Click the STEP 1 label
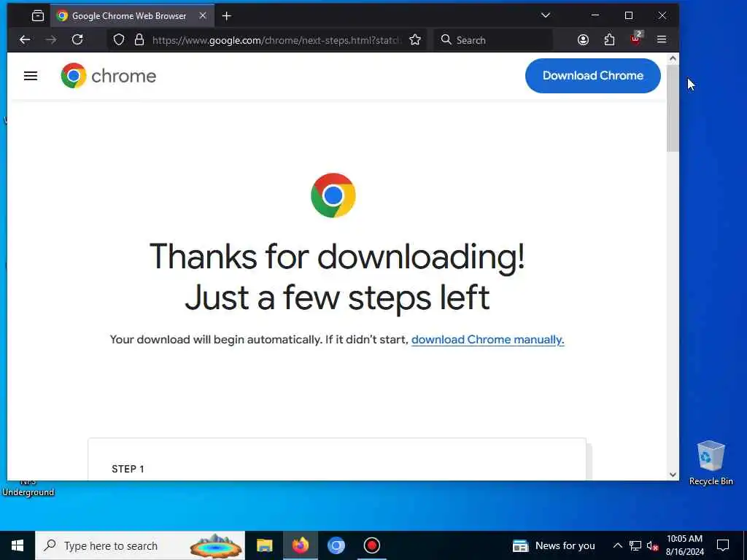Image resolution: width=747 pixels, height=560 pixels. tap(128, 469)
